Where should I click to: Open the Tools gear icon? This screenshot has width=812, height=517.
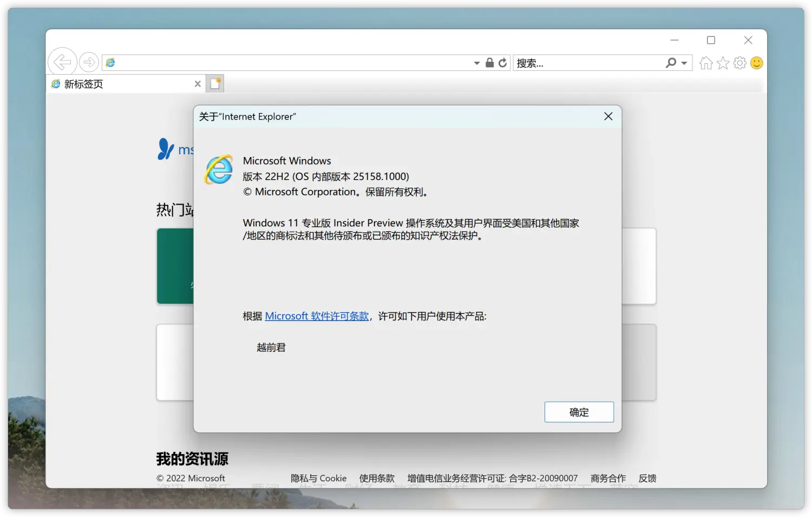[740, 63]
